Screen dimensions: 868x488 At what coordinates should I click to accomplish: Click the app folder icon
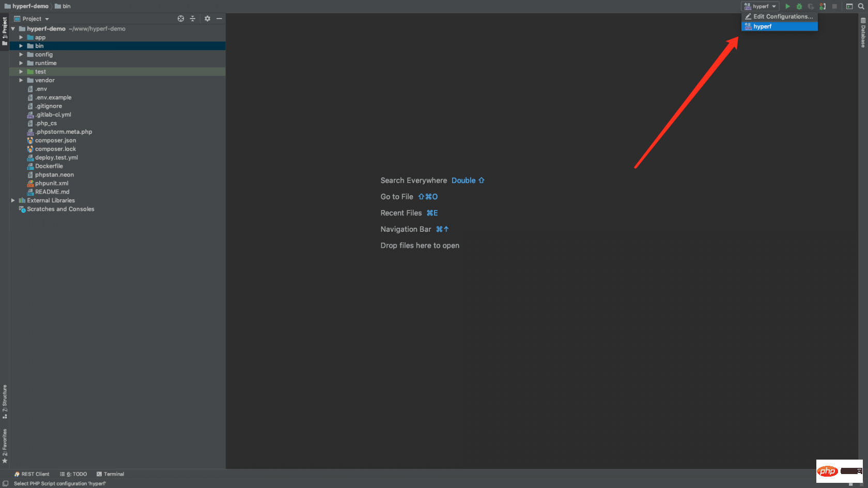click(30, 37)
